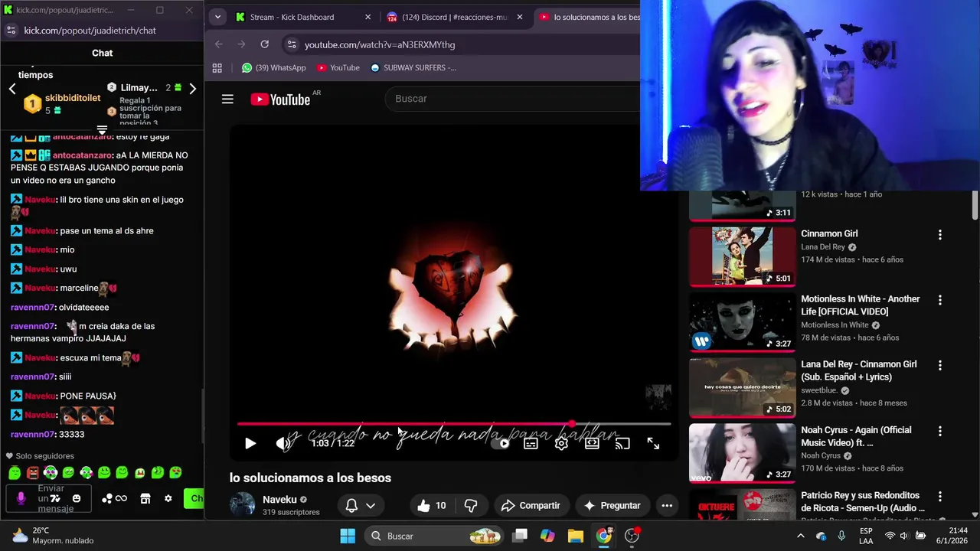Open more actions three-dot menu under video

pyautogui.click(x=667, y=505)
